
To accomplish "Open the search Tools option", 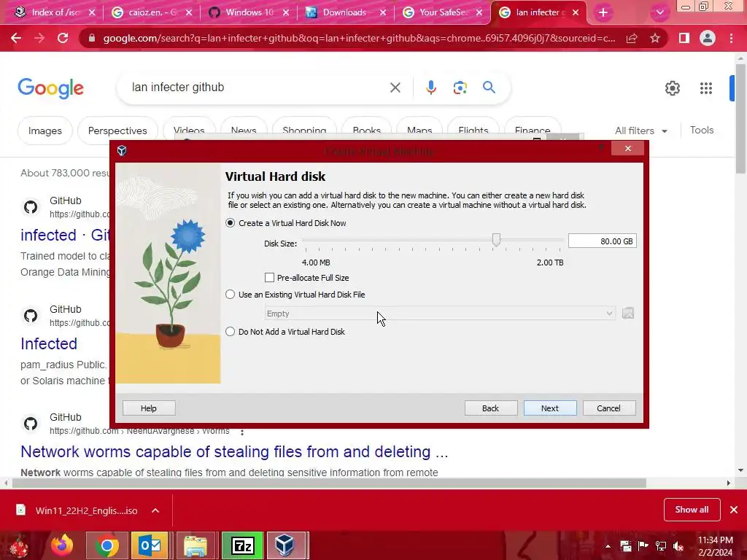I will pyautogui.click(x=701, y=130).
